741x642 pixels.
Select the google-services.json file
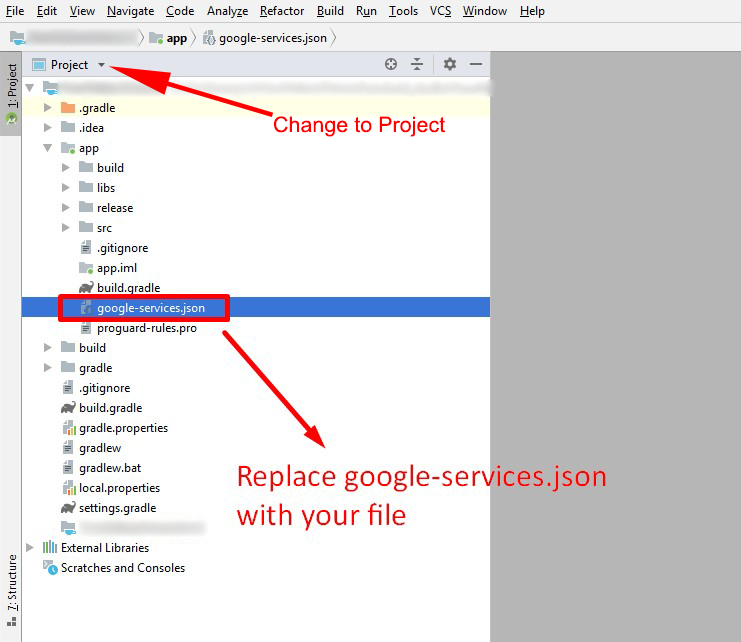(150, 308)
